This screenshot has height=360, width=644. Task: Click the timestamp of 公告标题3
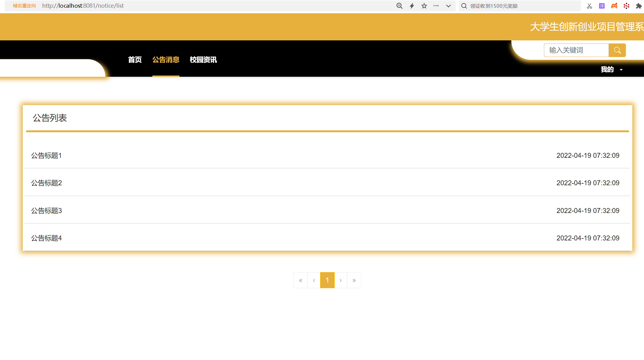[588, 211]
